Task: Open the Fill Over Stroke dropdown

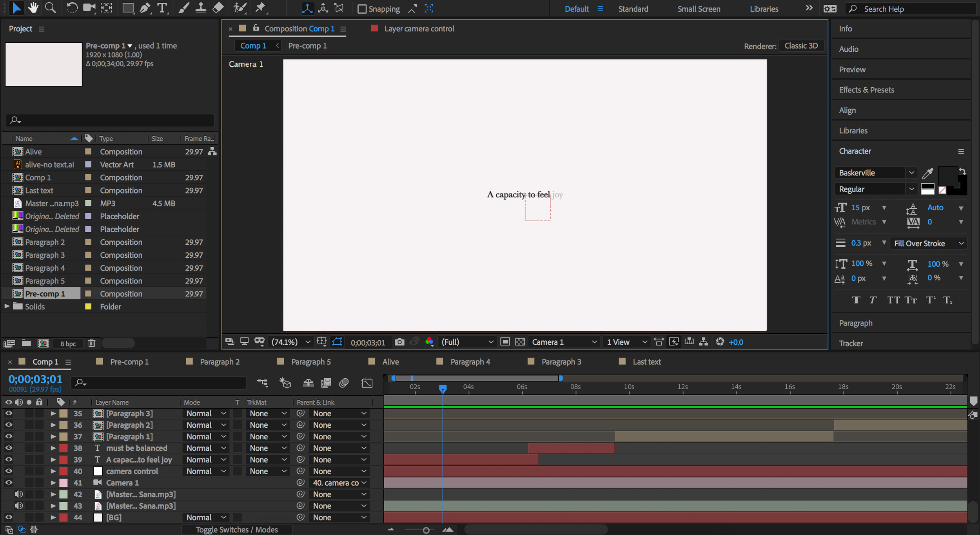Action: point(928,243)
